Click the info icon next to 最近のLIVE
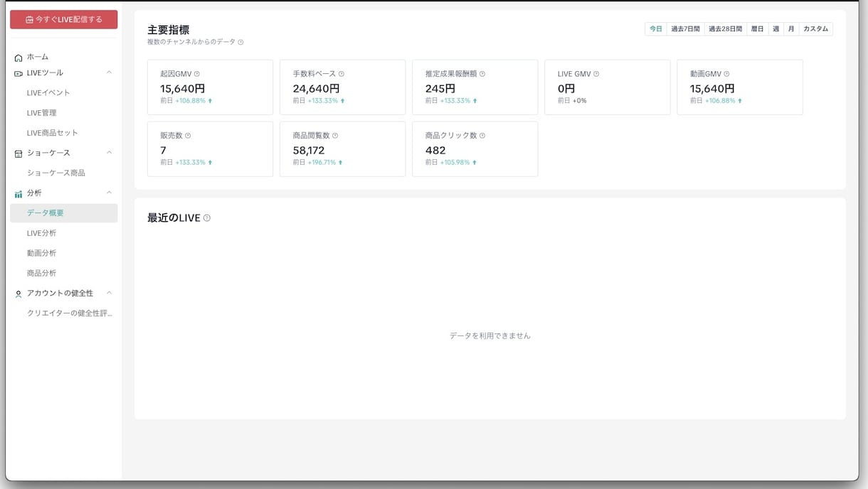This screenshot has height=489, width=868. click(207, 218)
